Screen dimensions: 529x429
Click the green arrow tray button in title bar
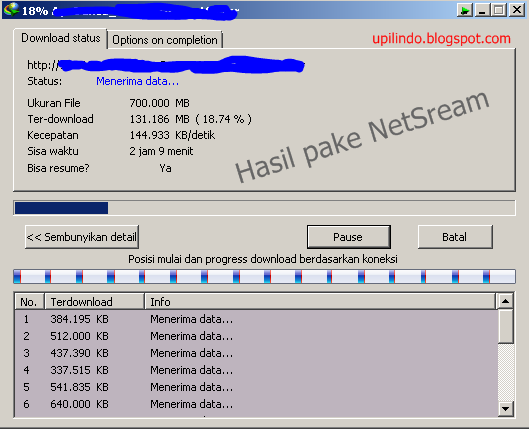(465, 10)
